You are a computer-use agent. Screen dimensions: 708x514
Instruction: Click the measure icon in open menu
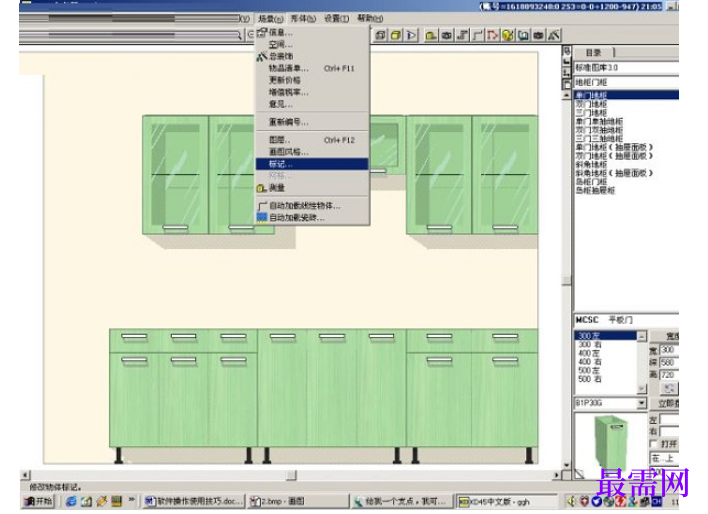tap(261, 188)
